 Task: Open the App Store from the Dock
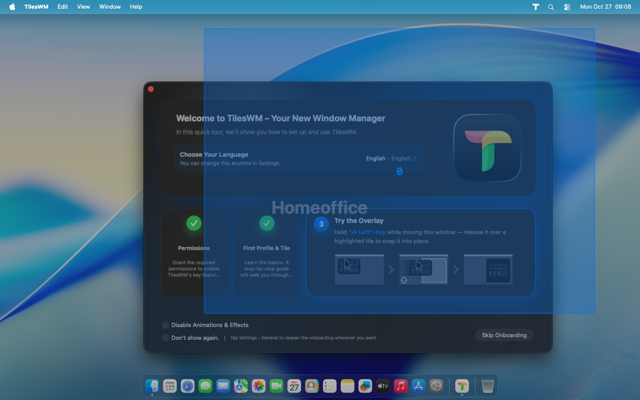pyautogui.click(x=418, y=386)
